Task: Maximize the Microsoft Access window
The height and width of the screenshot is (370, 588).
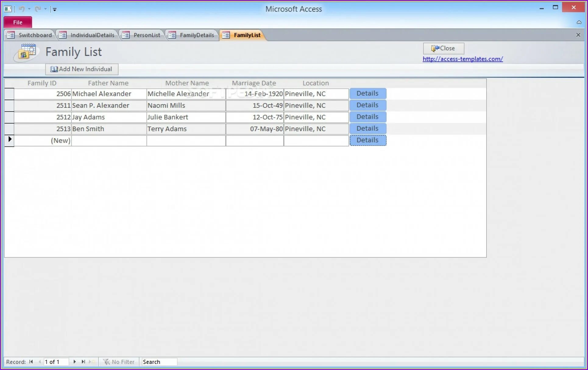Action: pos(555,8)
